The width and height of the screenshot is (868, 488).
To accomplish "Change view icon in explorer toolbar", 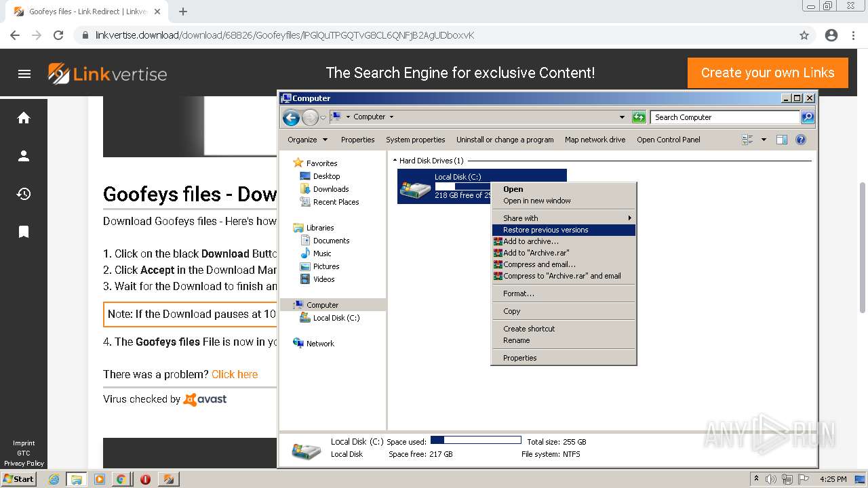I will click(x=748, y=140).
